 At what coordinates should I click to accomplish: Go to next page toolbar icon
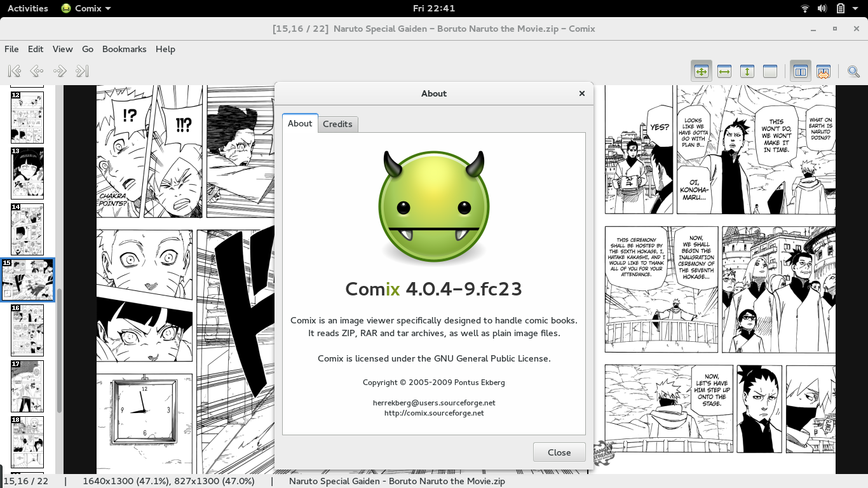(60, 71)
